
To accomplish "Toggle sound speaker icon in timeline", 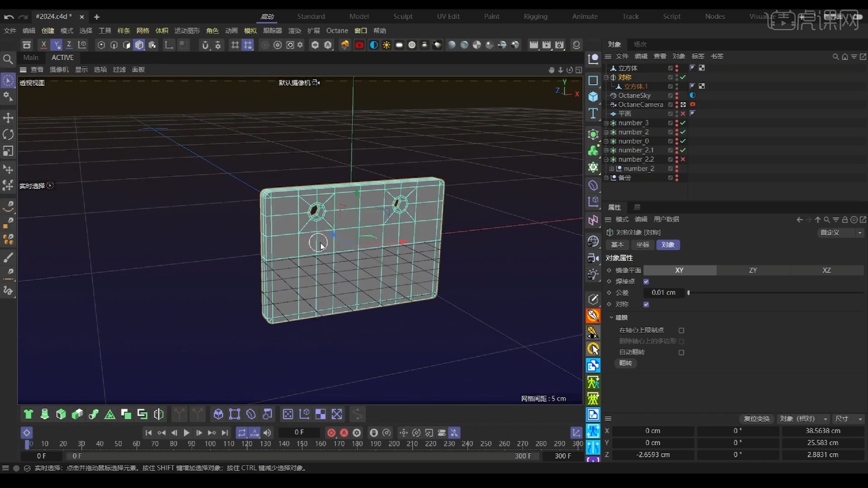I will tap(267, 432).
